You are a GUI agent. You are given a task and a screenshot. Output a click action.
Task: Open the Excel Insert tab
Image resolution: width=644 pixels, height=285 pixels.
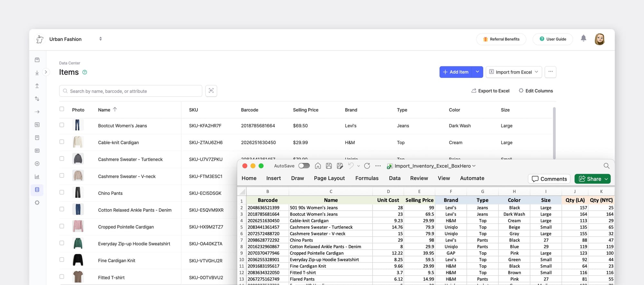273,178
